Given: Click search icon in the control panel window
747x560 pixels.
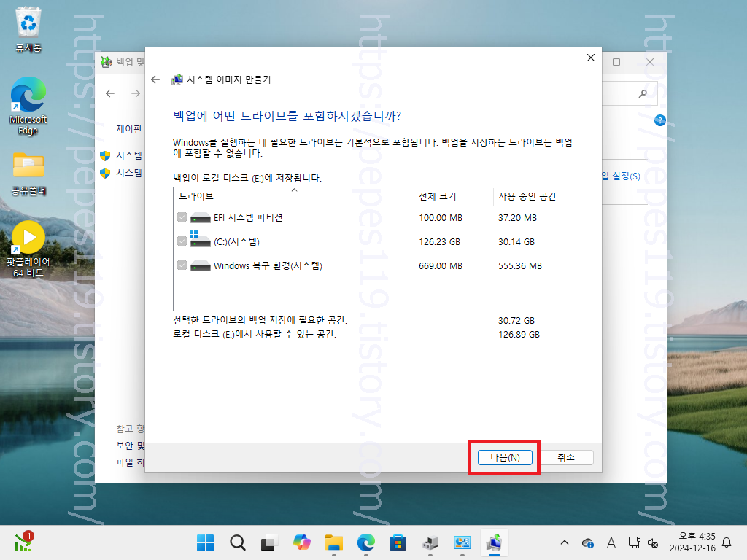Looking at the screenshot, I should (x=643, y=93).
